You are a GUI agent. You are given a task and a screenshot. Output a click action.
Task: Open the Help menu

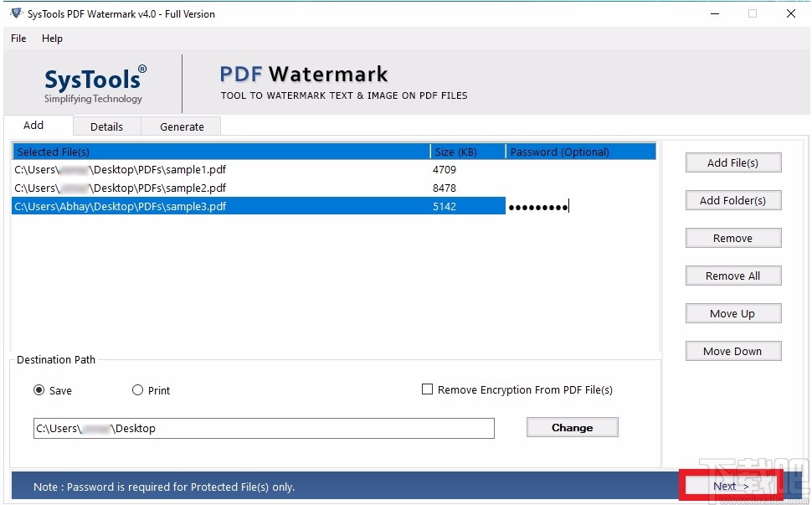pos(52,39)
